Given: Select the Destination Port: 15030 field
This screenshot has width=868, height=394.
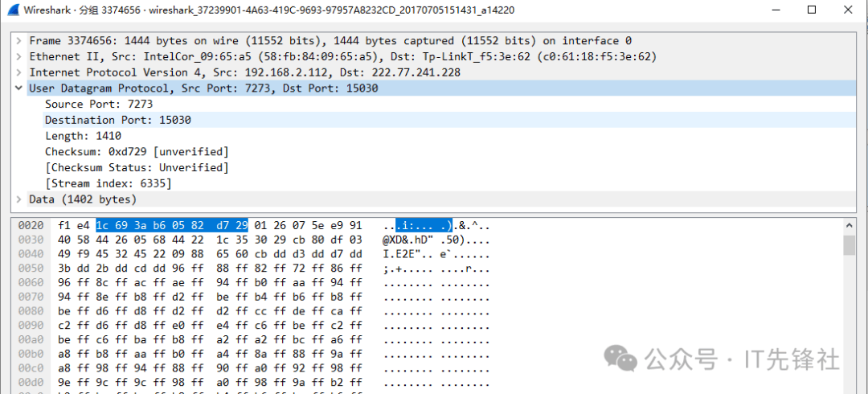Looking at the screenshot, I should [x=117, y=120].
